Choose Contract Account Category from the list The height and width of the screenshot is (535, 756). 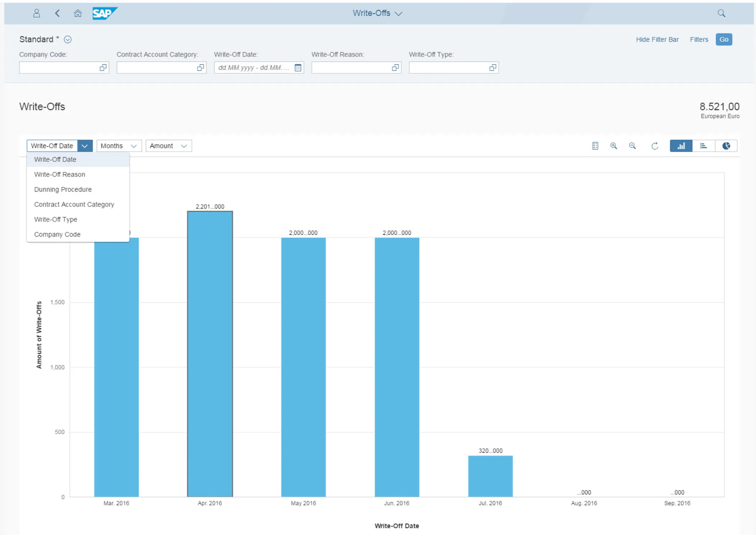point(78,204)
